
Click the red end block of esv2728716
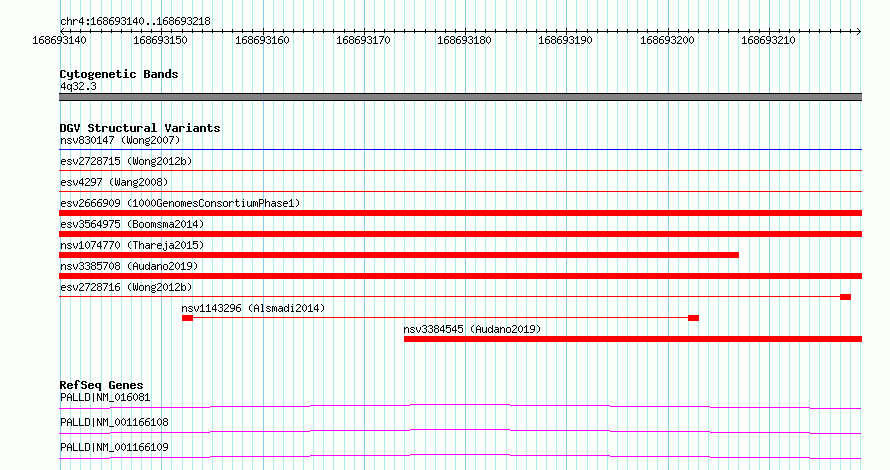pyautogui.click(x=846, y=297)
